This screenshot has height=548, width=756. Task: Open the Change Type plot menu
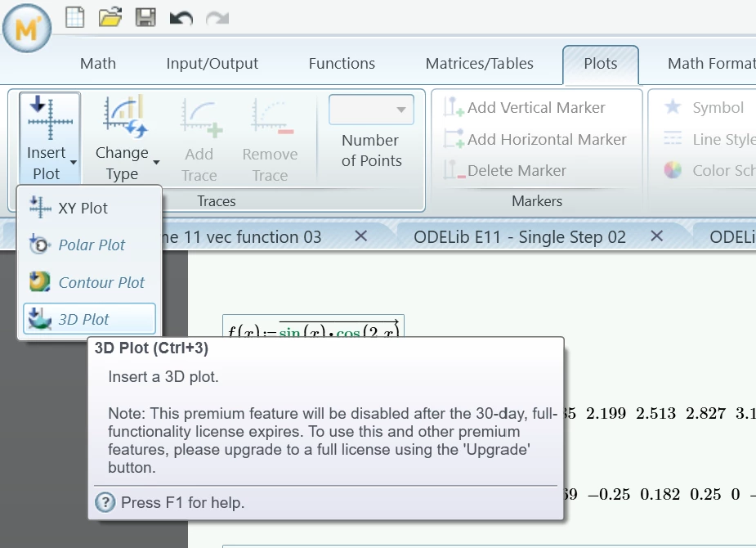[127, 138]
